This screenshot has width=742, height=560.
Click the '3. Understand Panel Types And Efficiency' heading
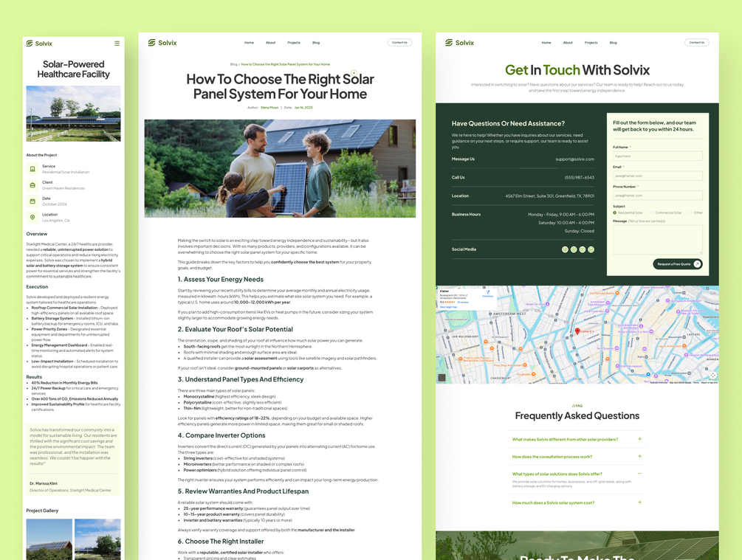click(x=241, y=379)
